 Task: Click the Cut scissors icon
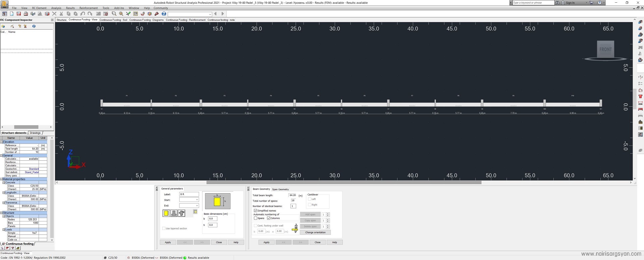tap(61, 14)
